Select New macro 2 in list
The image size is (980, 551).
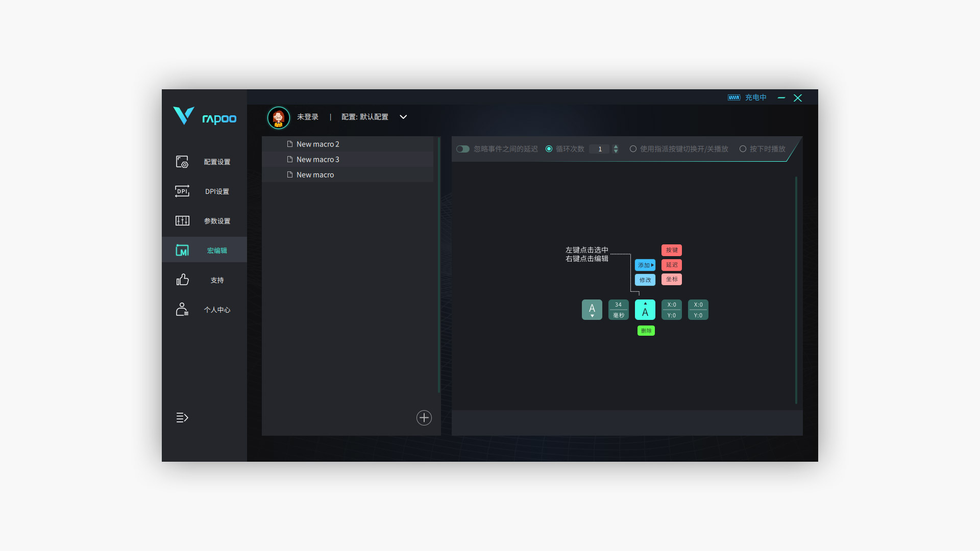pos(317,144)
